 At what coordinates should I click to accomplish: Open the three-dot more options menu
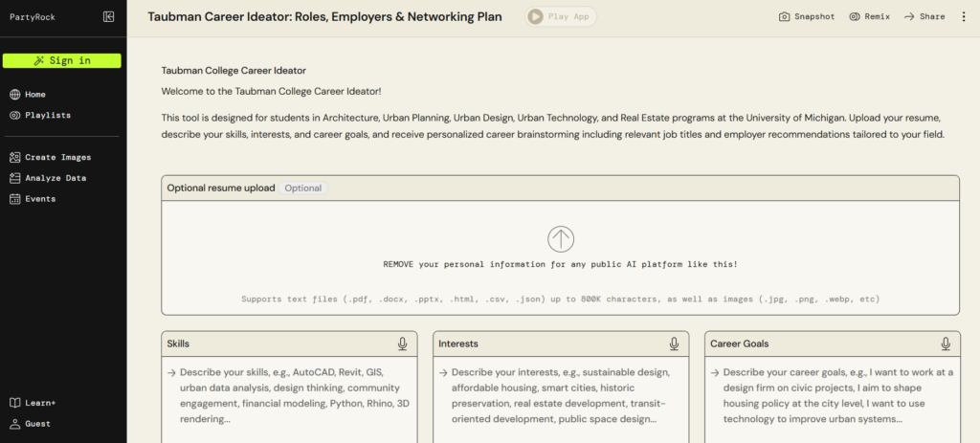tap(964, 16)
